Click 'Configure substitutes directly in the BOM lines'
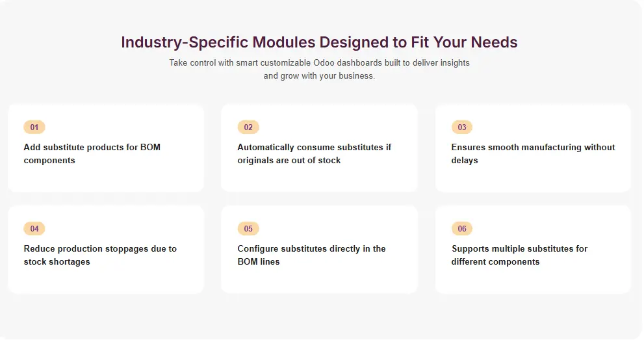The width and height of the screenshot is (644, 344). pyautogui.click(x=311, y=255)
